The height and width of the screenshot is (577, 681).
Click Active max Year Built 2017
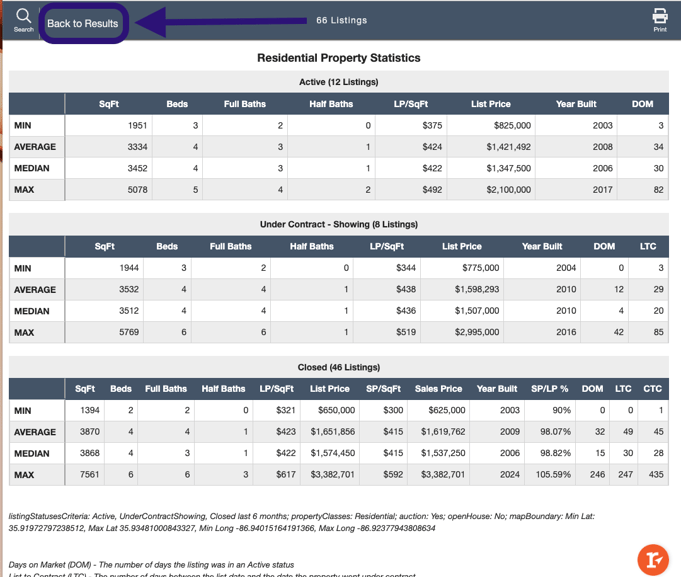click(x=602, y=190)
